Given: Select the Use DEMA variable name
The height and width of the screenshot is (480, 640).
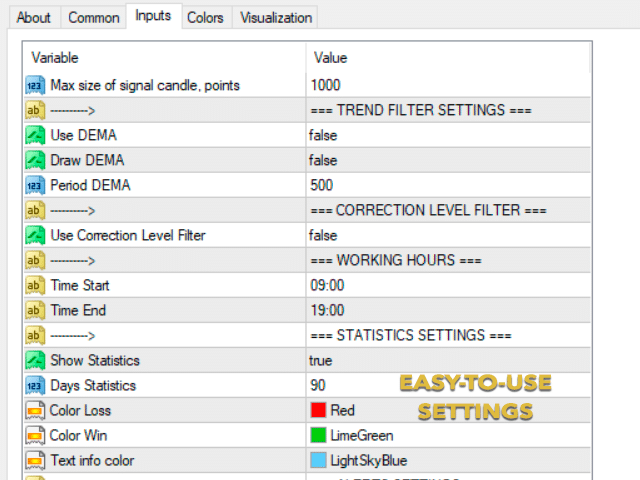Looking at the screenshot, I should (x=84, y=135).
